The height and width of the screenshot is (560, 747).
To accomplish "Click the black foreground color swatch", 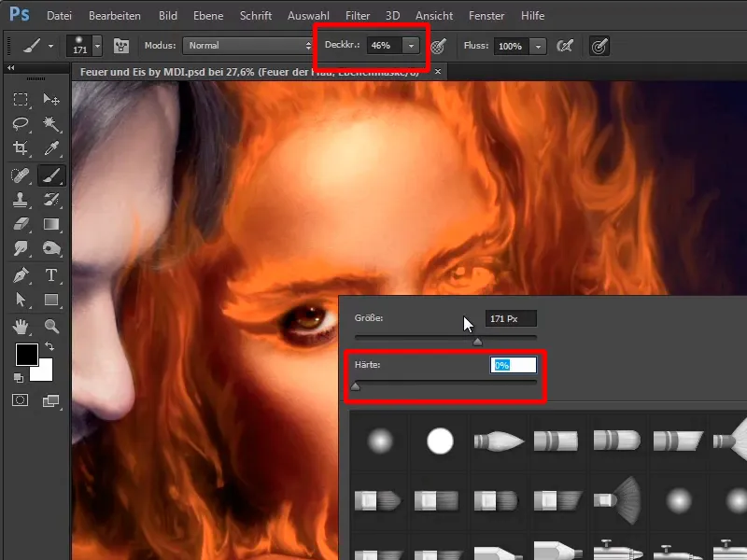I will pos(27,355).
